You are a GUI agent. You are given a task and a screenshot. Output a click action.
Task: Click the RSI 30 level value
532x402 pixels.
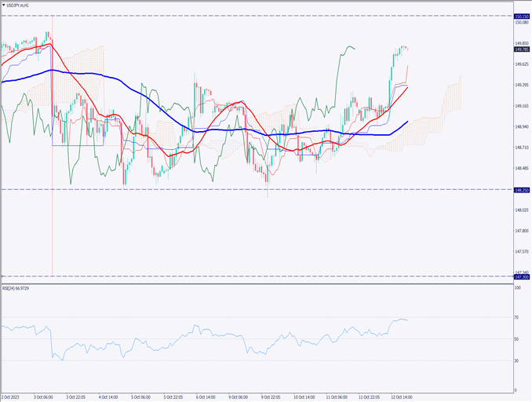(517, 360)
